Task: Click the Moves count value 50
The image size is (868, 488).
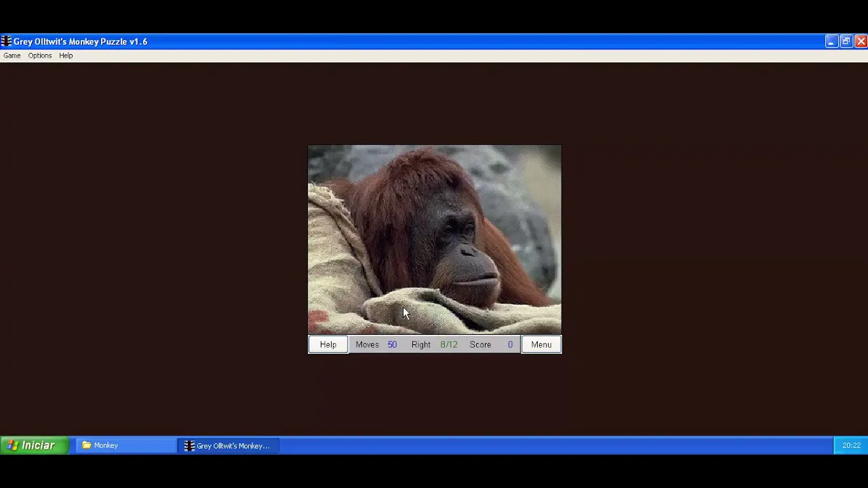Action: [392, 344]
